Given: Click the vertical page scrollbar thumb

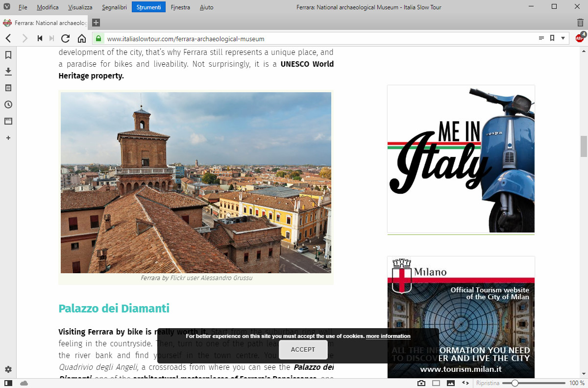Looking at the screenshot, I should (584, 147).
